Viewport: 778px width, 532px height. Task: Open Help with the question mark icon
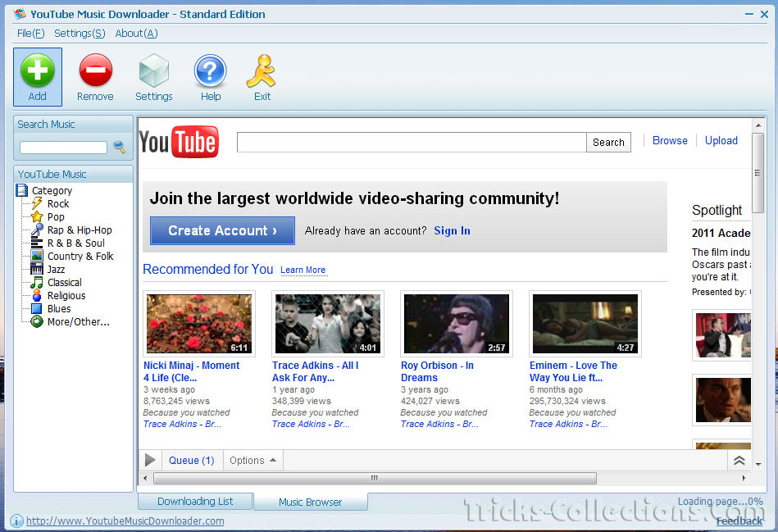[211, 71]
